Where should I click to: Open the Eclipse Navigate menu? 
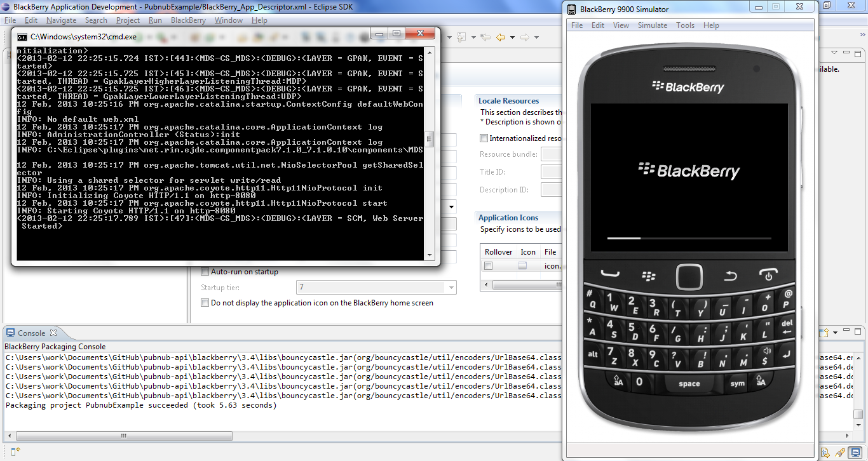61,20
